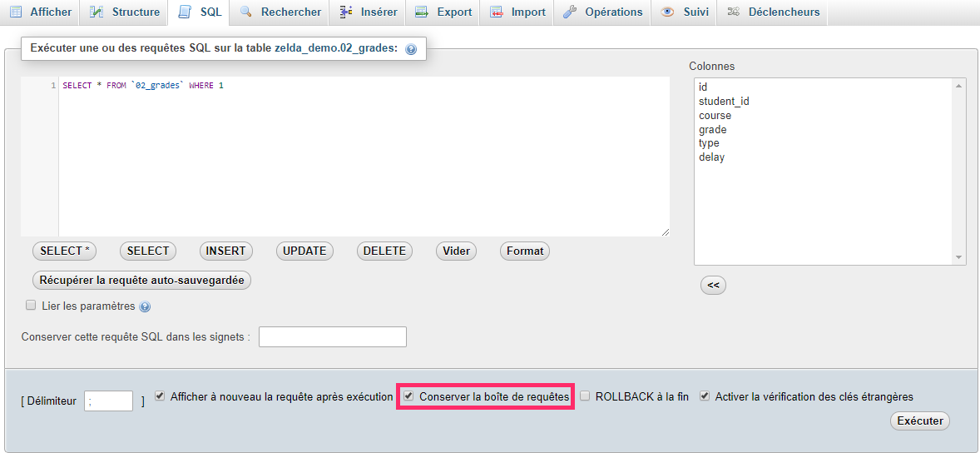Select the delay column
980x453 pixels.
pos(823,157)
